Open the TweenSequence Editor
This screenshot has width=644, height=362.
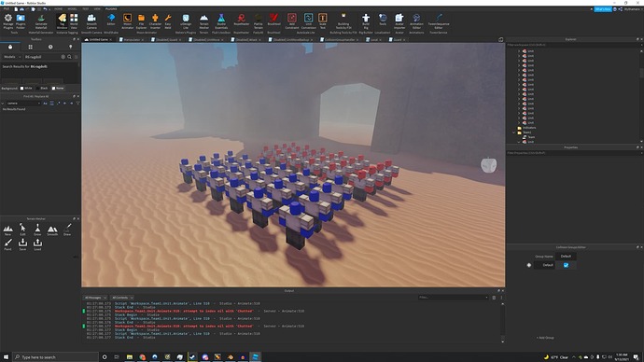coord(439,21)
